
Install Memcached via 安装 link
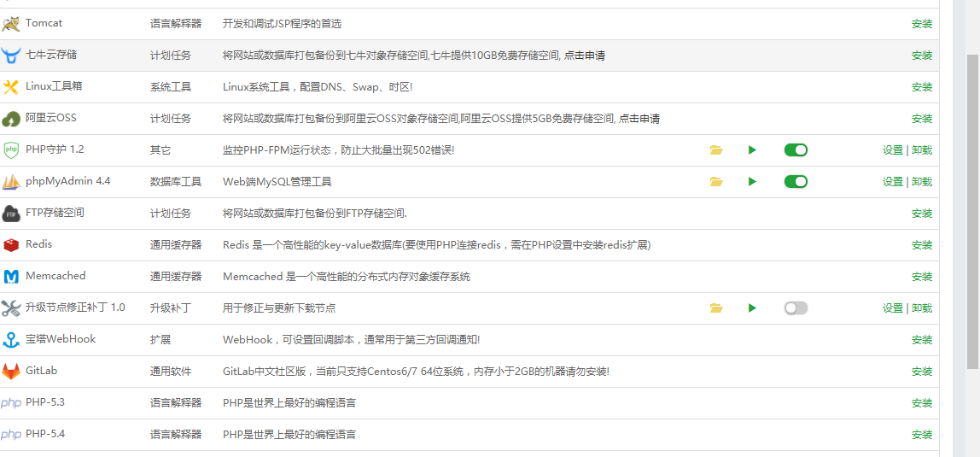coord(922,276)
